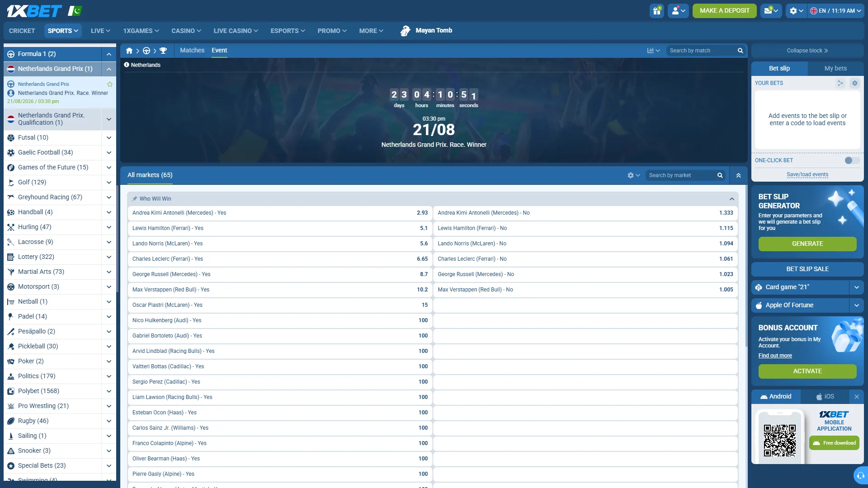The image size is (868, 488).
Task: Open the Cricket menu item
Action: click(22, 31)
